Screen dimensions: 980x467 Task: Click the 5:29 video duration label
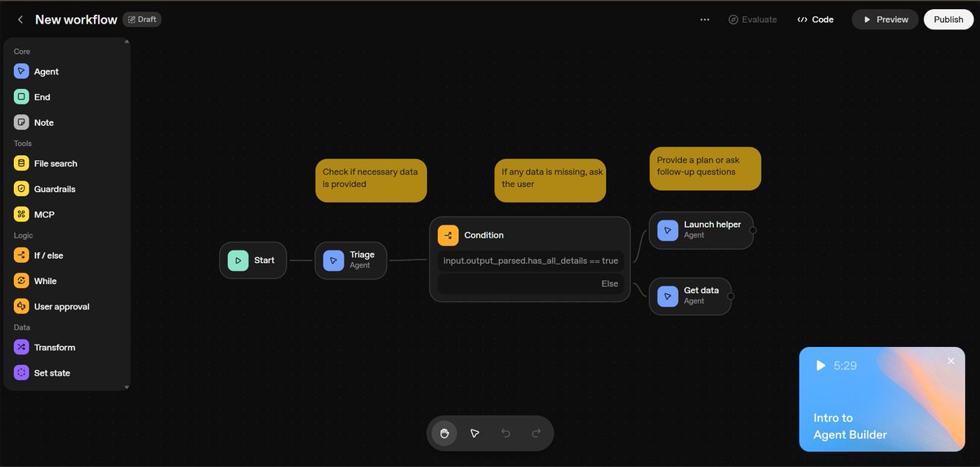[x=845, y=366]
